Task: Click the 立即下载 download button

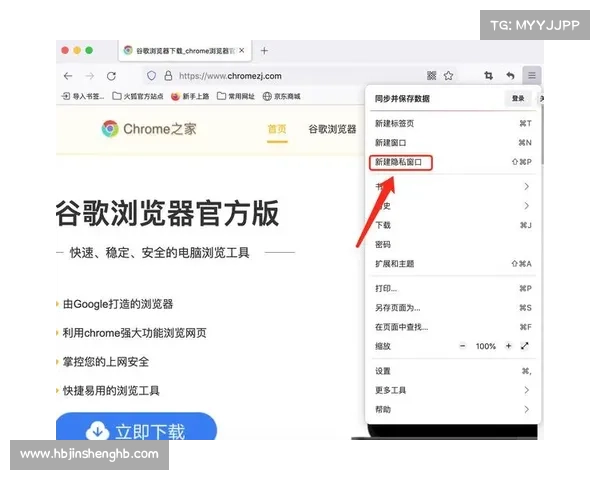Action: coord(137,432)
